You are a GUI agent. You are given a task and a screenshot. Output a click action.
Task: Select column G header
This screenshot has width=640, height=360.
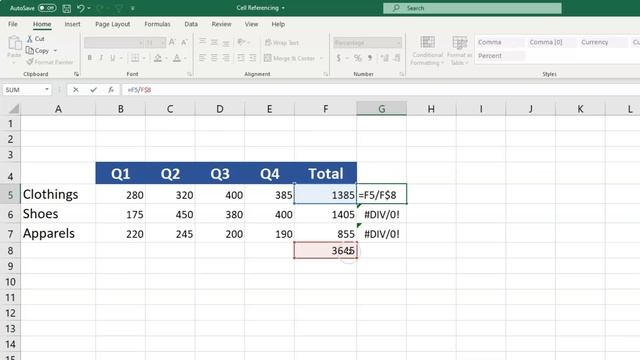pyautogui.click(x=381, y=109)
